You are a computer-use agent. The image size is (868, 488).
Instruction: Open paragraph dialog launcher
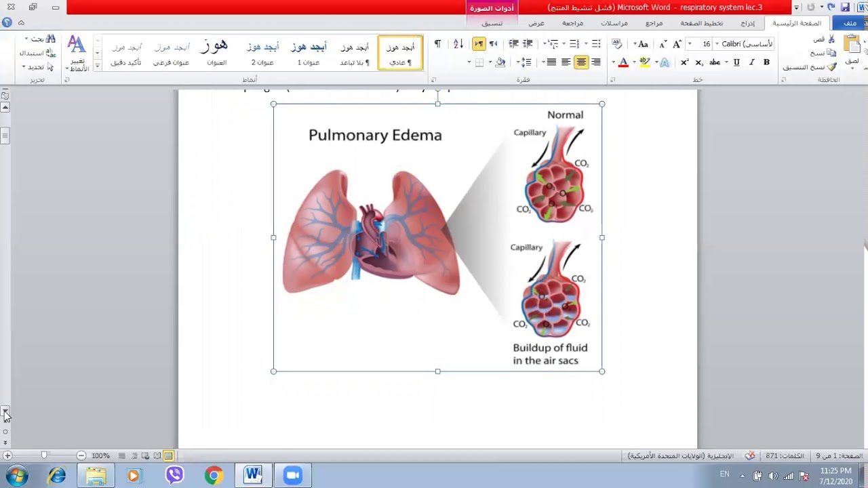click(x=433, y=80)
